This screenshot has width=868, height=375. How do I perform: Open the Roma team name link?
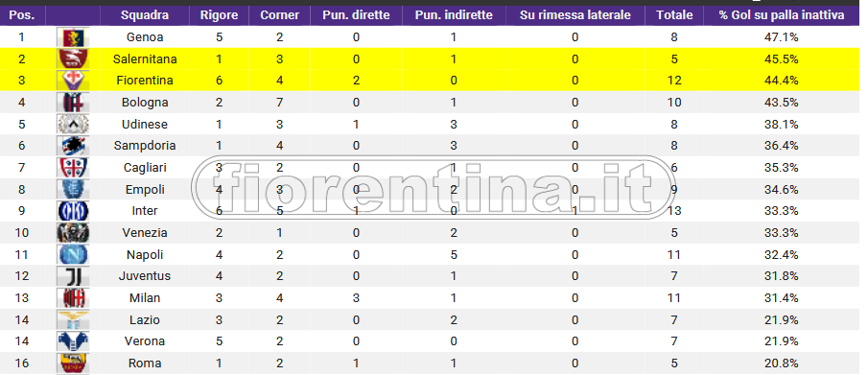click(x=145, y=363)
